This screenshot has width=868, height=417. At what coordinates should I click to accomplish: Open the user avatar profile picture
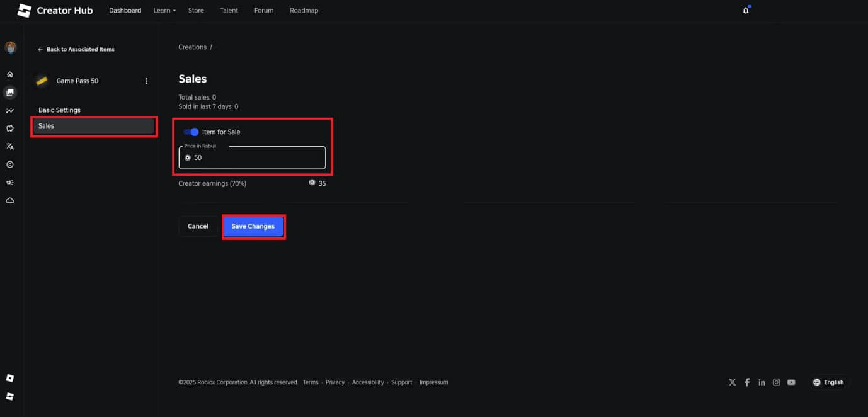pos(10,48)
